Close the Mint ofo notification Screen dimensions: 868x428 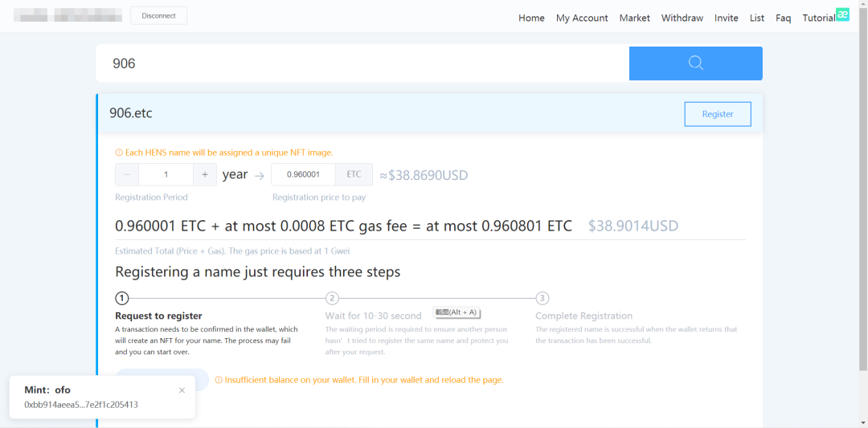(x=182, y=390)
